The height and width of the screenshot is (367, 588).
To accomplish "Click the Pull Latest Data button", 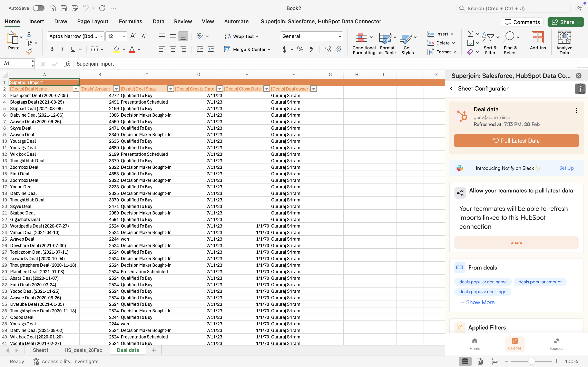I will pyautogui.click(x=516, y=141).
